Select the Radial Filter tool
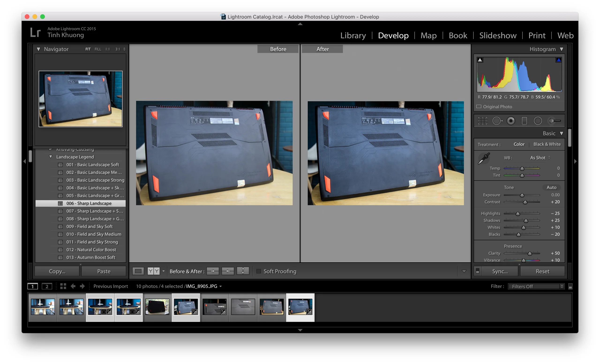 coord(538,121)
